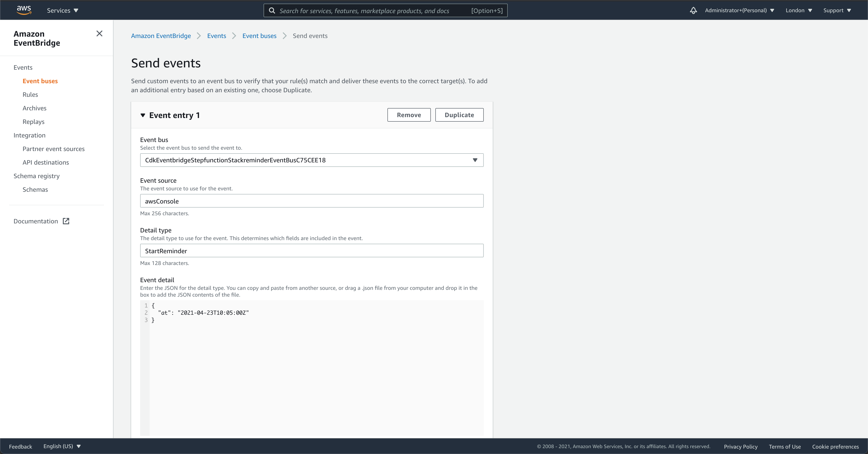Click the Event source field

click(312, 201)
